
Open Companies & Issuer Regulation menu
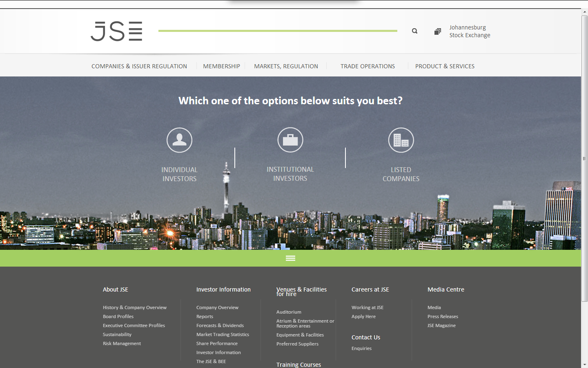point(139,66)
